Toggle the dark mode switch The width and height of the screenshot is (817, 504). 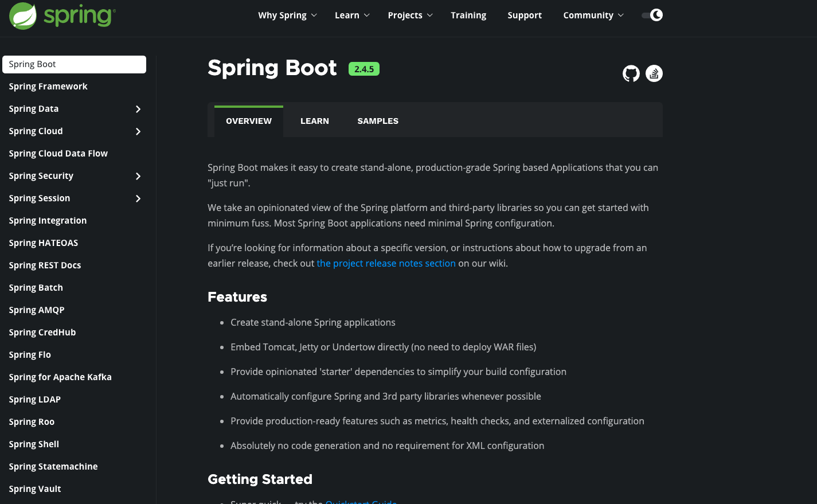pyautogui.click(x=652, y=15)
